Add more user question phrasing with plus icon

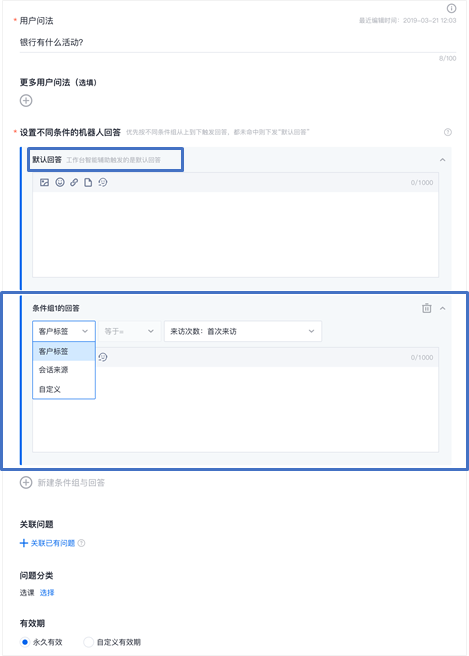click(26, 100)
